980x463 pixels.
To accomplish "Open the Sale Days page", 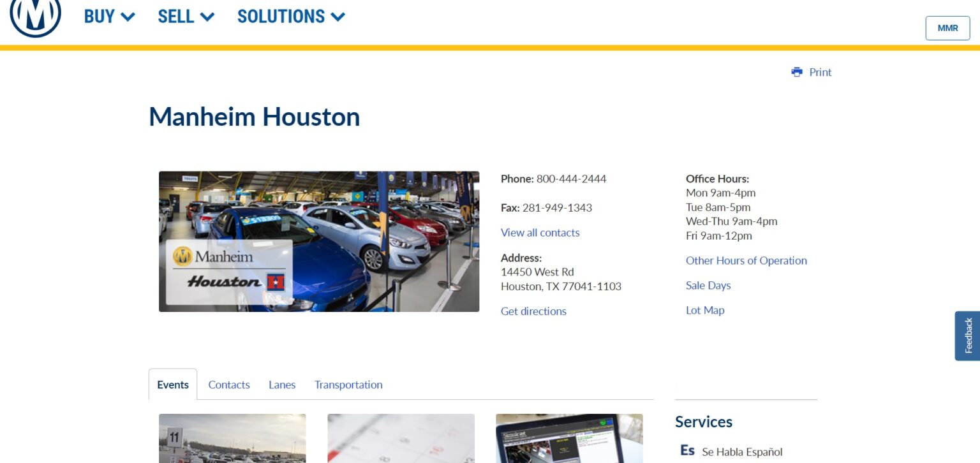I will [x=708, y=285].
